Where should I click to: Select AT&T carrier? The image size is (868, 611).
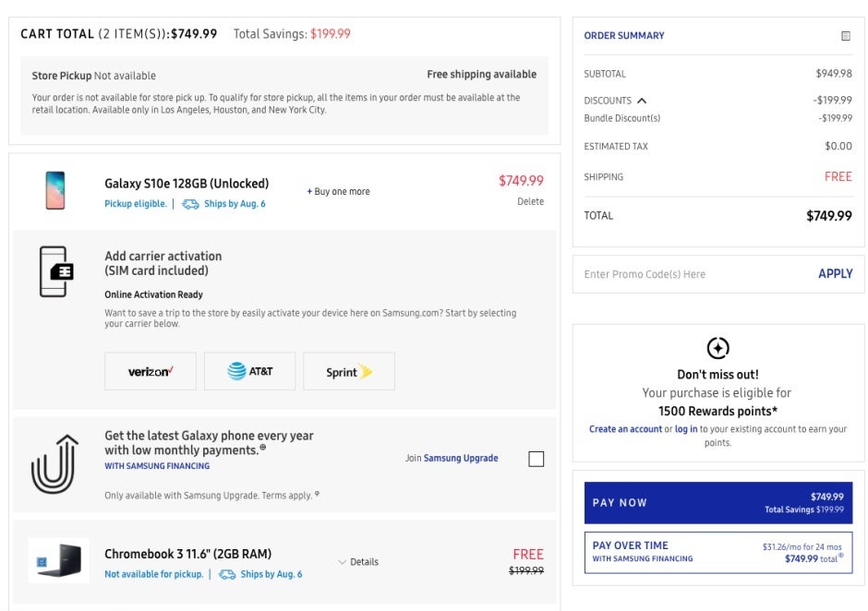coord(249,371)
